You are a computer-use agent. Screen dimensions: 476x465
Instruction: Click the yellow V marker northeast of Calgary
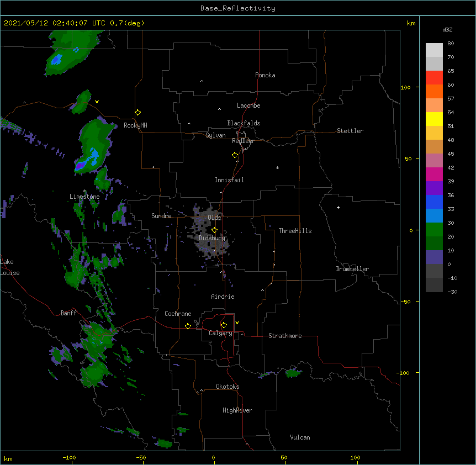tap(237, 323)
